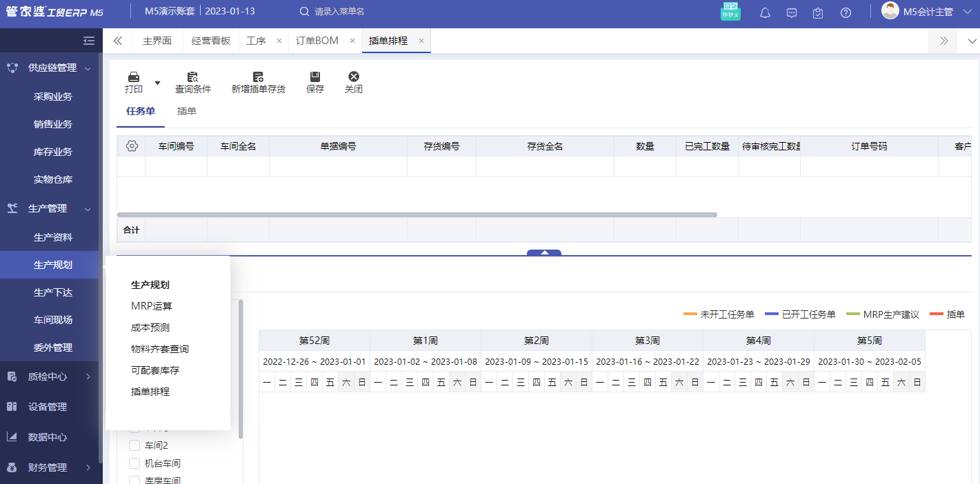Open MRP运算 from the production planning menu
This screenshot has height=484, width=980.
click(x=153, y=305)
